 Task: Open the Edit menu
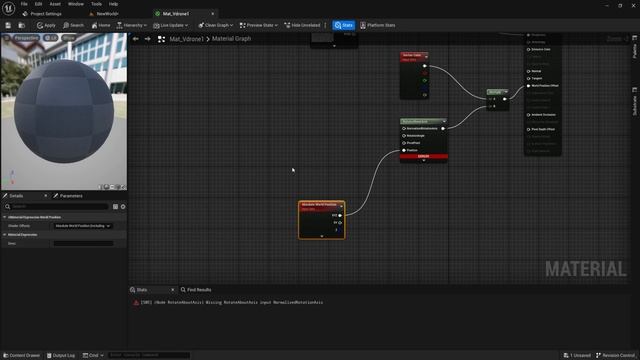pos(38,4)
